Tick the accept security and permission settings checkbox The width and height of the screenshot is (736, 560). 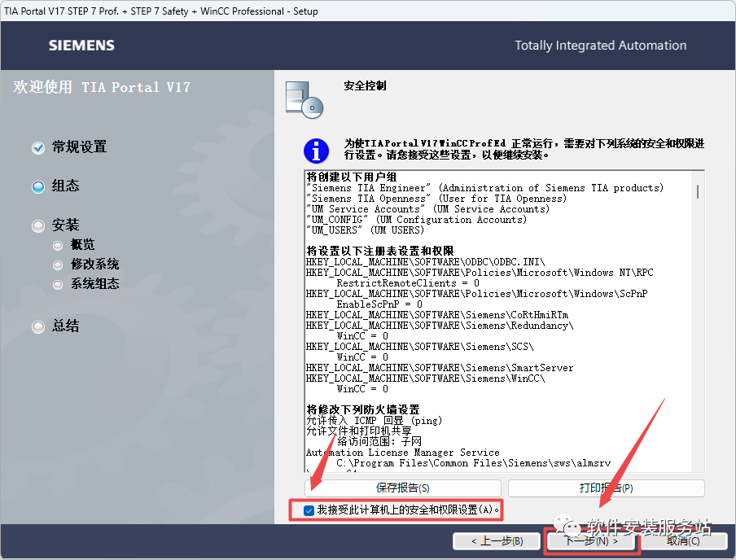(x=309, y=510)
